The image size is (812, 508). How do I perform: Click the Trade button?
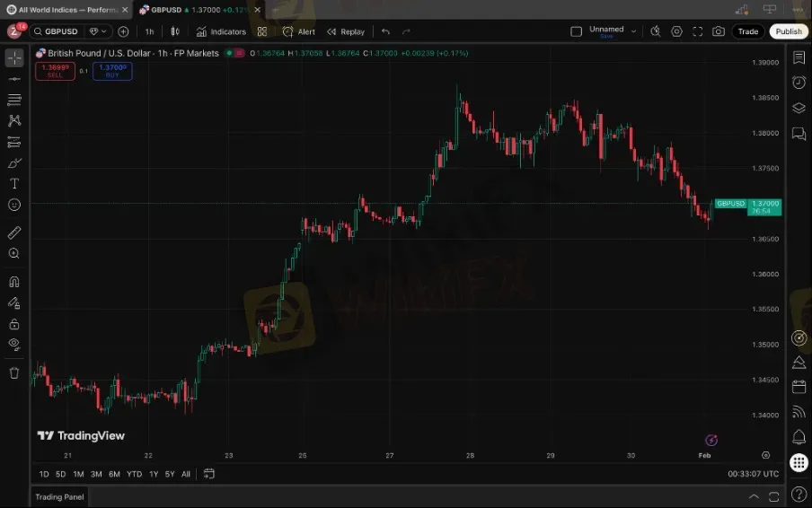tap(748, 31)
